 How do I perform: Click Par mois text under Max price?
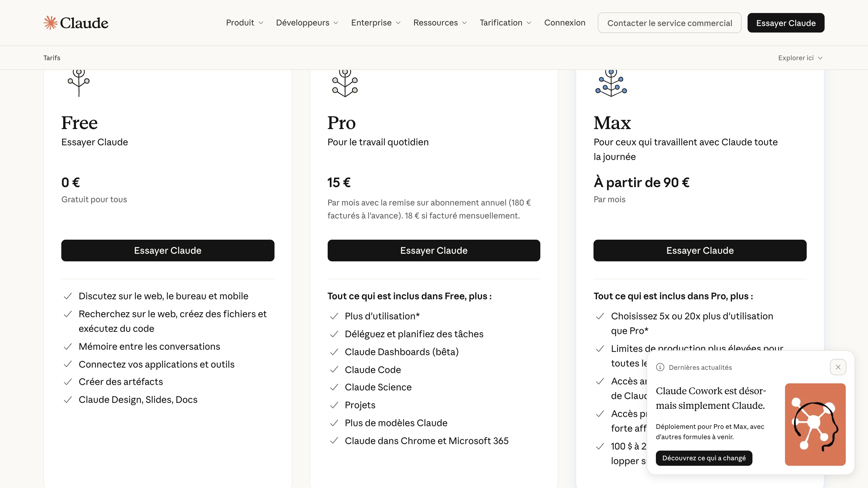coord(609,199)
